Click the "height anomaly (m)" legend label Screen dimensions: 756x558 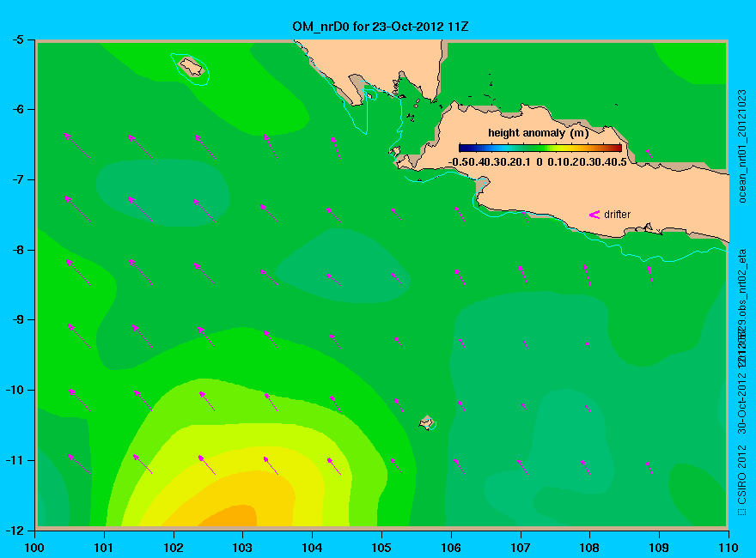pyautogui.click(x=538, y=133)
